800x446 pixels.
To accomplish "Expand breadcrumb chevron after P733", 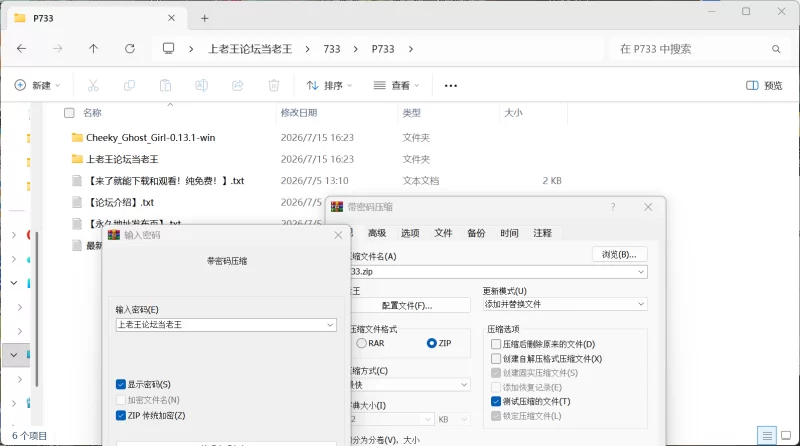I will (411, 49).
